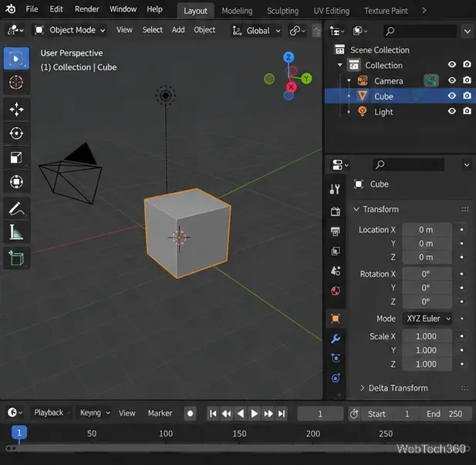Select the Rotate tool
476x465 pixels.
[x=16, y=133]
